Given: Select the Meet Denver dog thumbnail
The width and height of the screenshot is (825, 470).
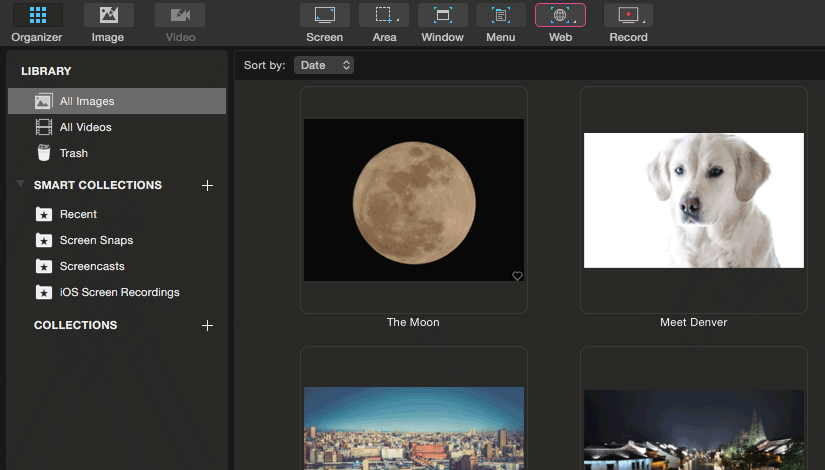Looking at the screenshot, I should (x=693, y=200).
